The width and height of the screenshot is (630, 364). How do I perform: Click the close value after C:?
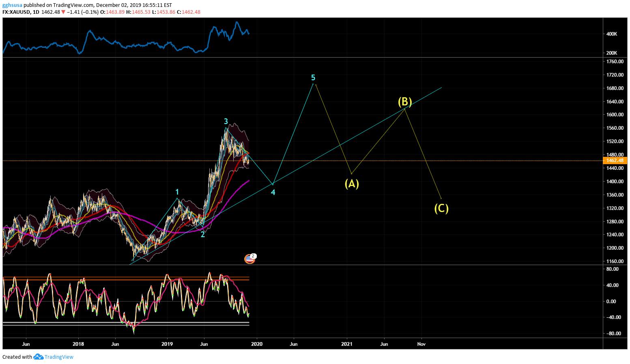pos(191,12)
